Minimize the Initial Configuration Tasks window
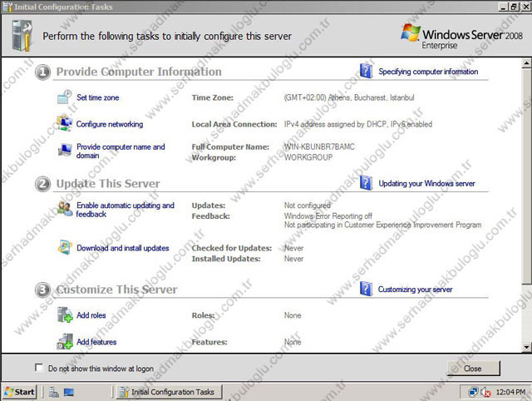The height and width of the screenshot is (401, 532). point(504,7)
